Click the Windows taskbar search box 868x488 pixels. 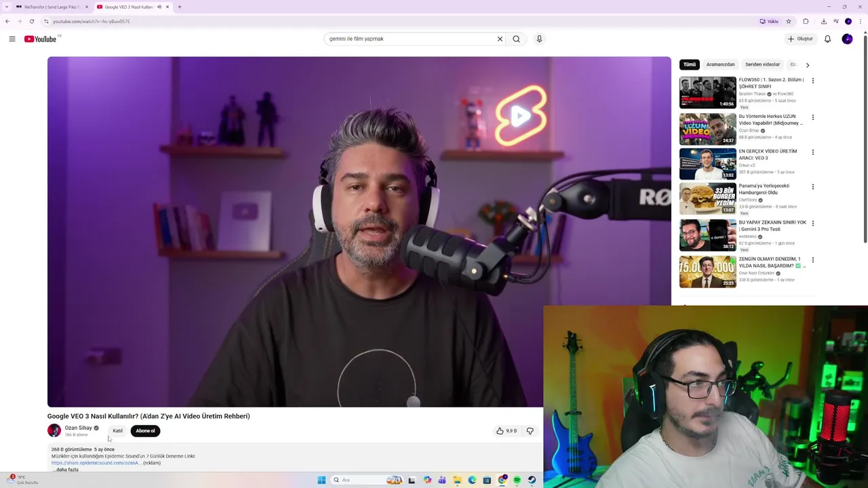click(x=366, y=480)
